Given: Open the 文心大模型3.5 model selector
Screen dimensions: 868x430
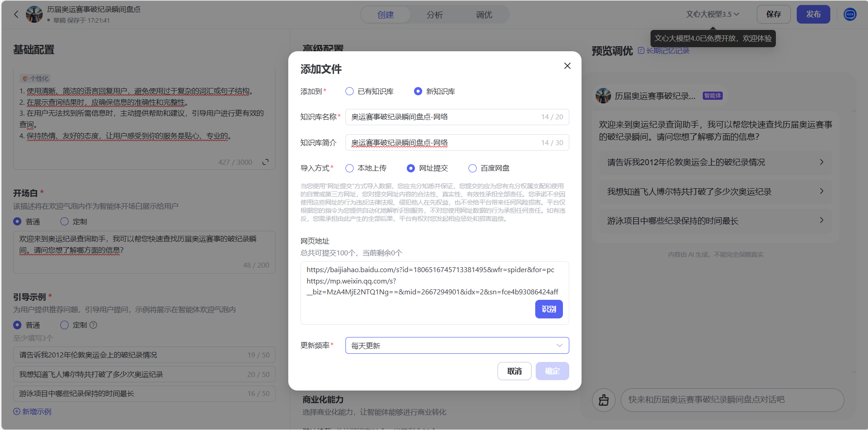Looking at the screenshot, I should [x=713, y=14].
